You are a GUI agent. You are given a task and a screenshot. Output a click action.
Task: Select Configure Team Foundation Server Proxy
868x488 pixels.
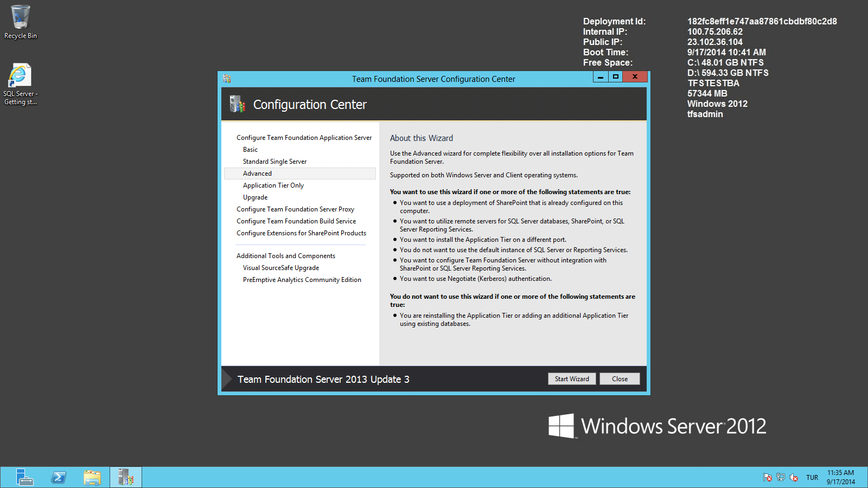pos(296,209)
